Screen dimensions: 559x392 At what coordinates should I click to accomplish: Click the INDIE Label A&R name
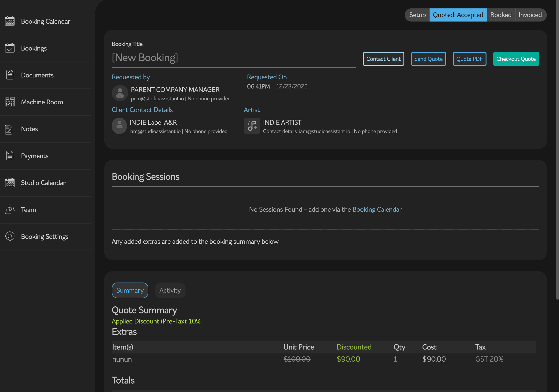[x=153, y=122]
